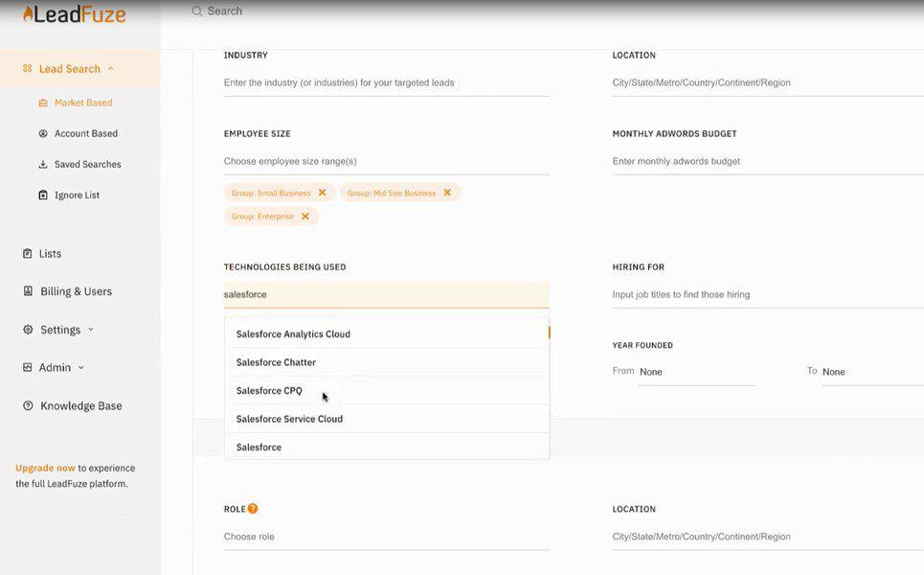Open Market Based search

(83, 103)
